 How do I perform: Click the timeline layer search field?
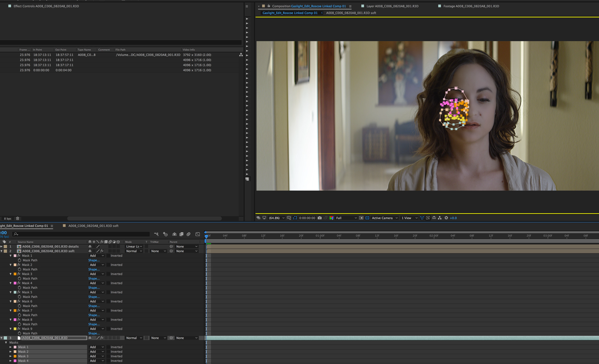83,234
